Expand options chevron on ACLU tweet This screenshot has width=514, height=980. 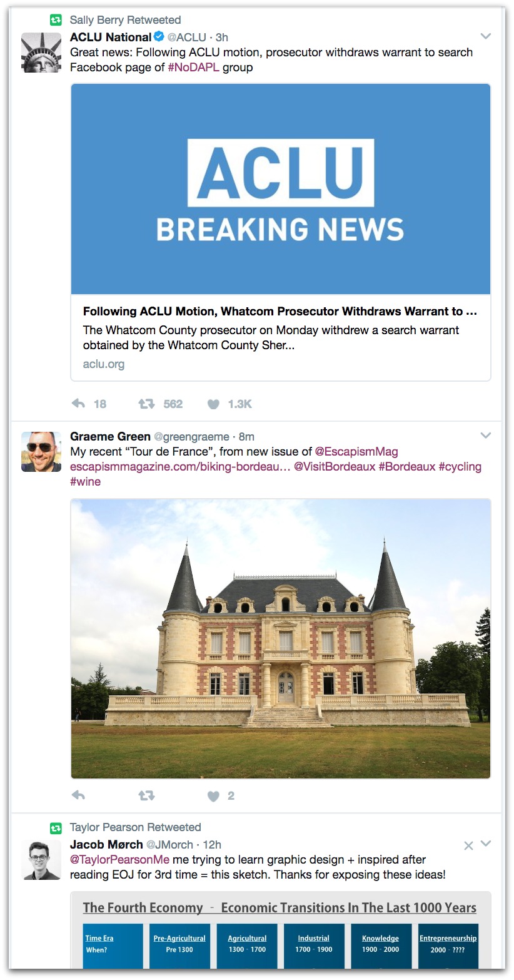point(485,36)
